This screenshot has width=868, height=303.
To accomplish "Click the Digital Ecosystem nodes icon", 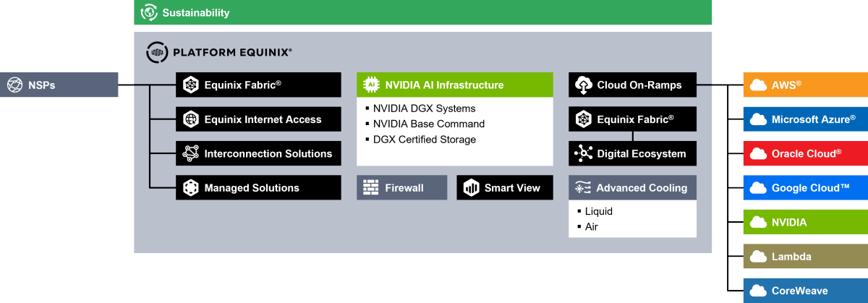I will pos(583,153).
